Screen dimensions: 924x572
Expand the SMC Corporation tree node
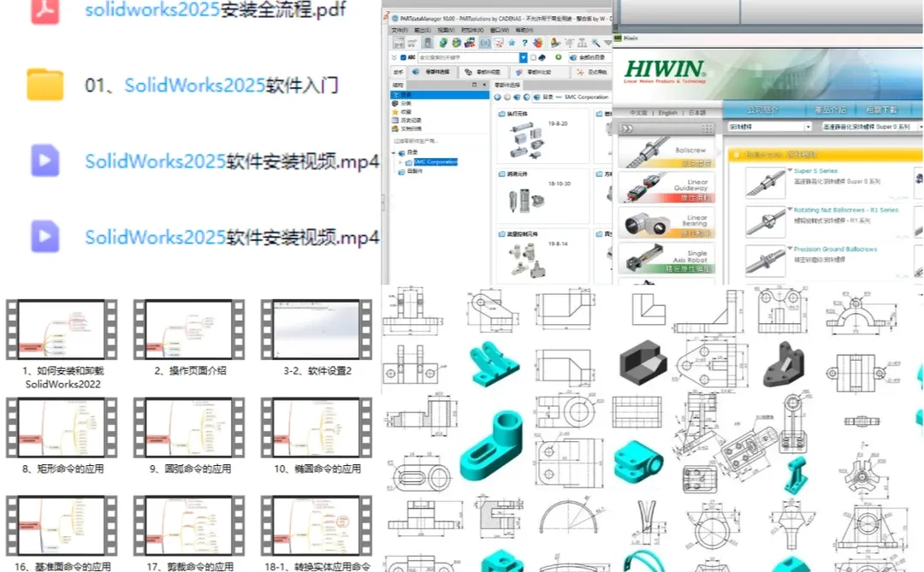coord(400,162)
